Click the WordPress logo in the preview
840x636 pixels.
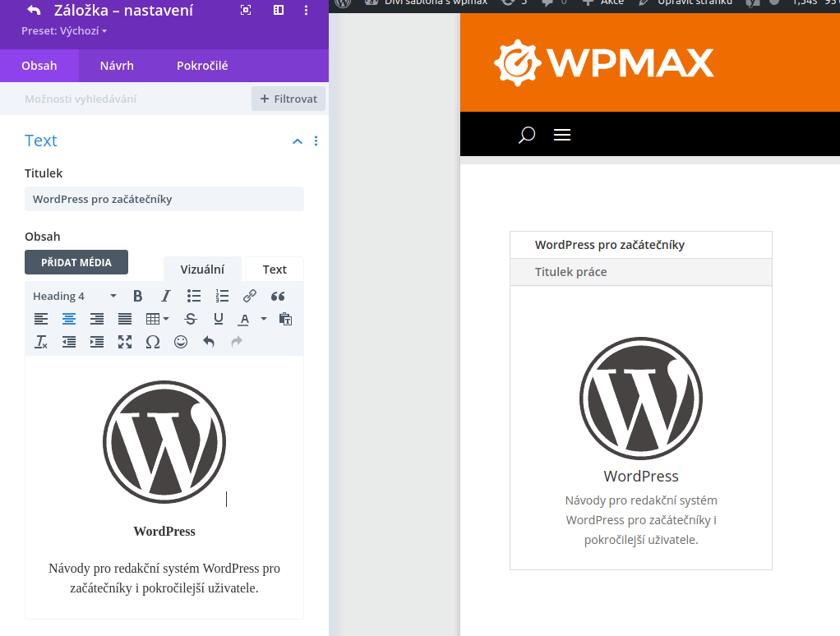(x=641, y=399)
